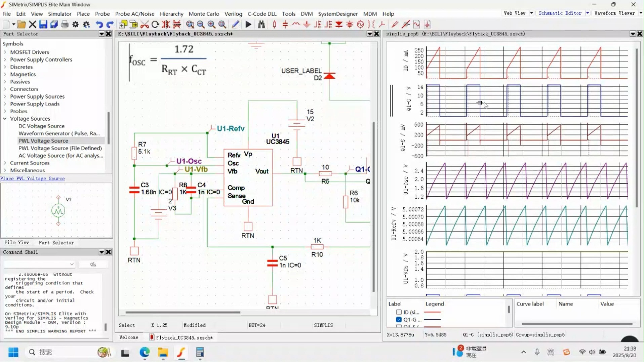Select AC Voltage Source for AC analysis
This screenshot has width=644, height=362.
61,156
